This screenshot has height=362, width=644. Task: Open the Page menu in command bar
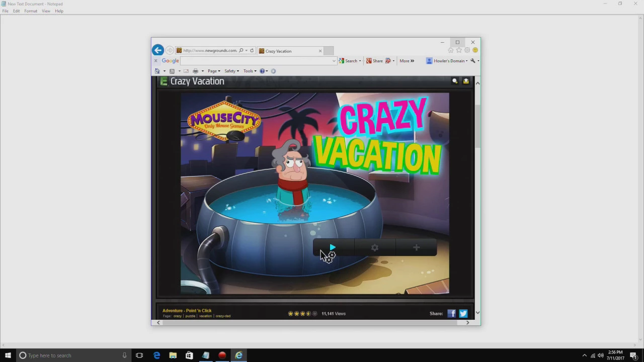click(214, 71)
